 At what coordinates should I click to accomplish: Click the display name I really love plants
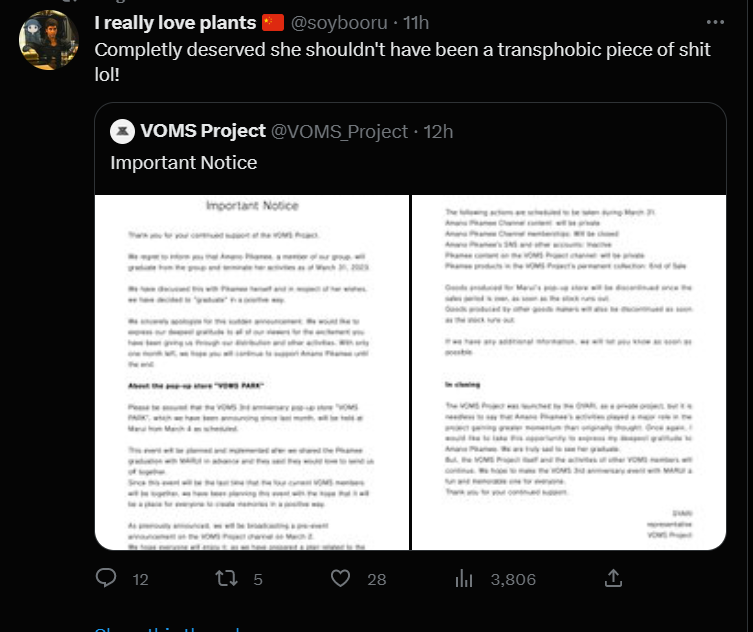click(175, 23)
